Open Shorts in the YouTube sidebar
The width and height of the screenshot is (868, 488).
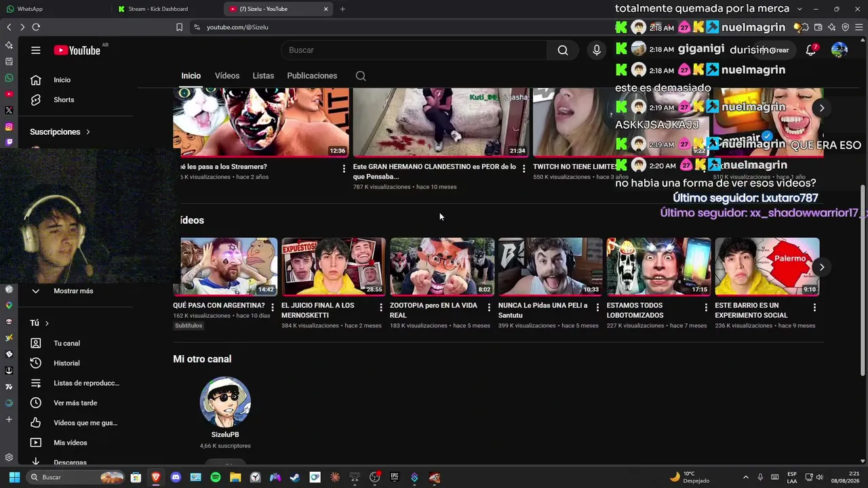[64, 100]
